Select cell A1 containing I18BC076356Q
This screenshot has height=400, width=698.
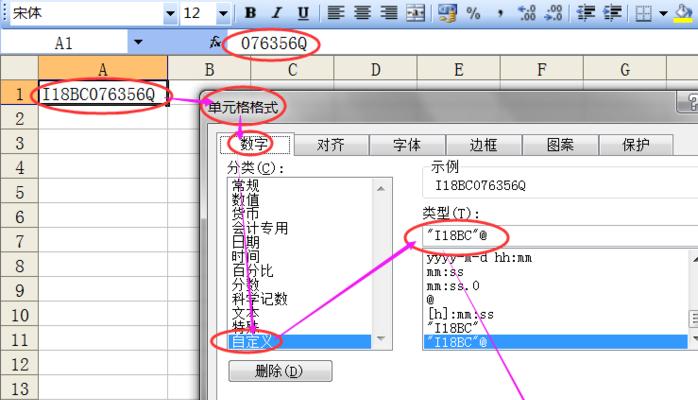pos(103,93)
